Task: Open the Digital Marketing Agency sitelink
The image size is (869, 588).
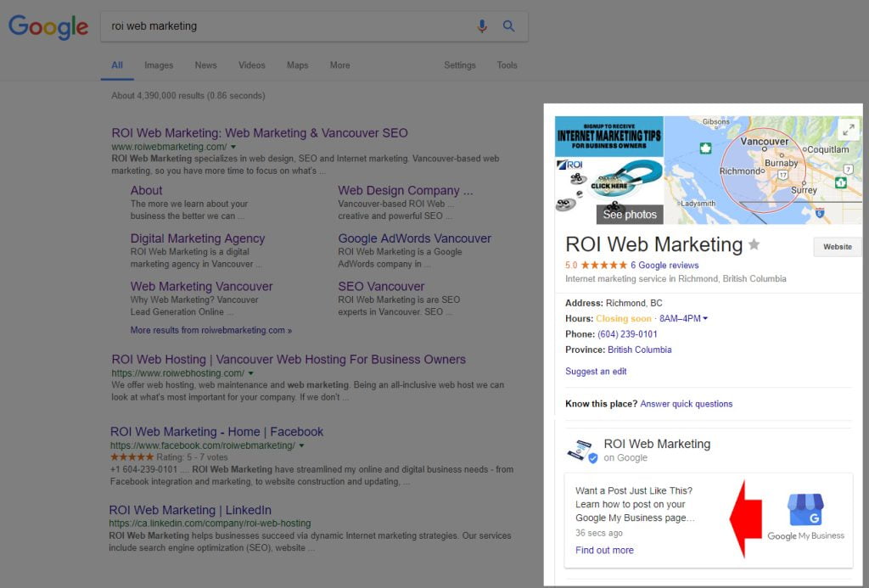Action: click(198, 238)
